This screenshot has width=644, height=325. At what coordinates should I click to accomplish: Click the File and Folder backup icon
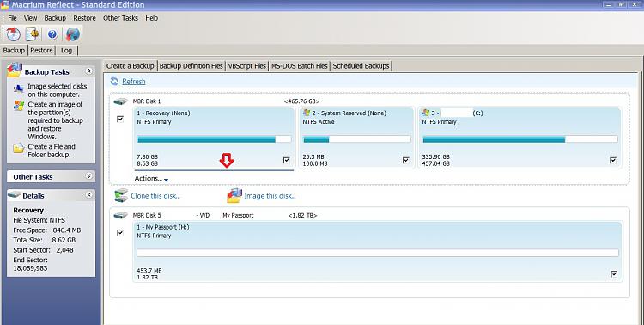[x=19, y=148]
